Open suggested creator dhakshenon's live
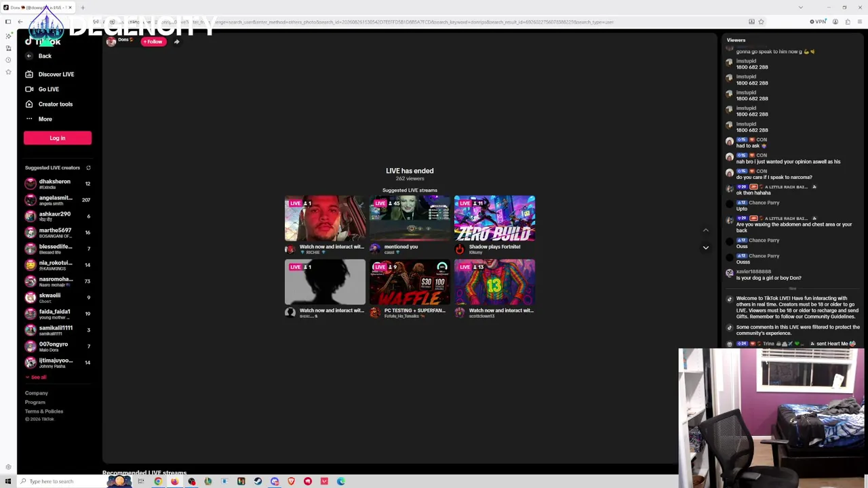The image size is (868, 488). coord(58,184)
